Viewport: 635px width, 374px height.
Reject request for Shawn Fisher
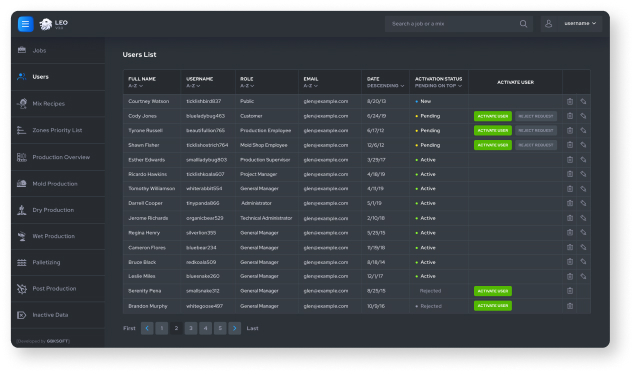tap(536, 145)
